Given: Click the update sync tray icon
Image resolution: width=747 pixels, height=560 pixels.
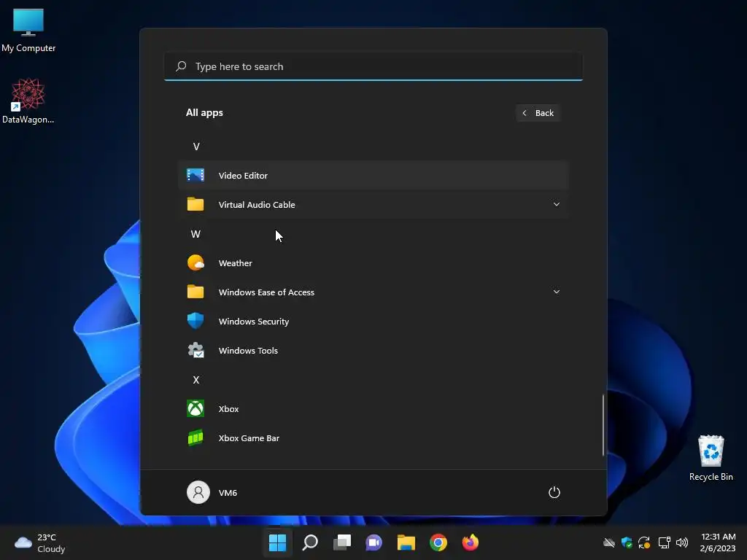Looking at the screenshot, I should (x=645, y=542).
